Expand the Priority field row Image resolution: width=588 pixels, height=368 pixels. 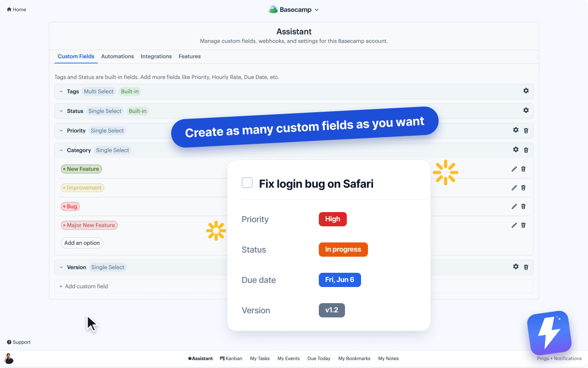[x=61, y=131]
